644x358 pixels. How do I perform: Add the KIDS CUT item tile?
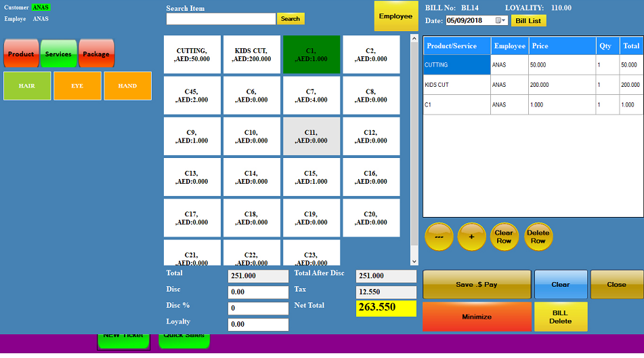[x=251, y=55]
